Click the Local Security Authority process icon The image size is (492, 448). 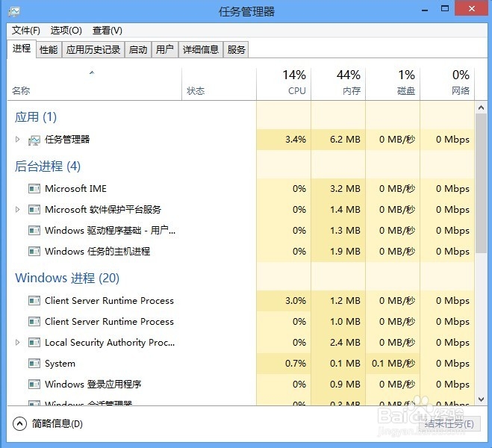pyautogui.click(x=34, y=343)
